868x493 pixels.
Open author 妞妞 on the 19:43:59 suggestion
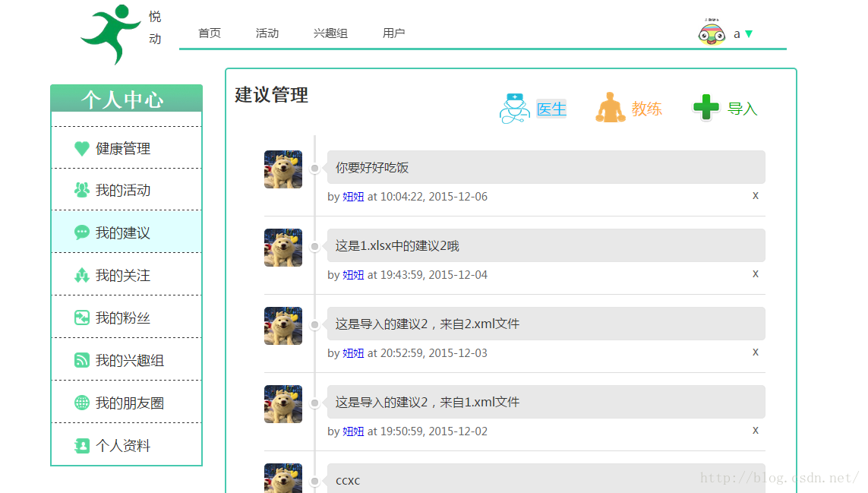click(x=353, y=275)
